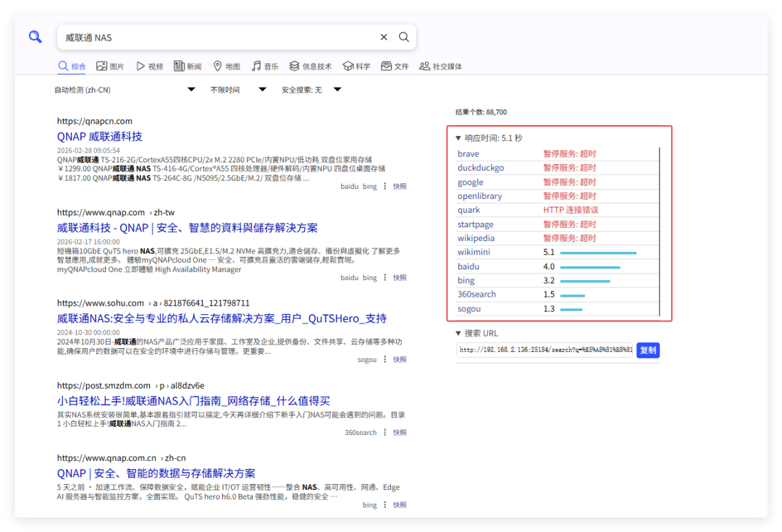Select the music note icon for 音乐 search

pyautogui.click(x=255, y=65)
